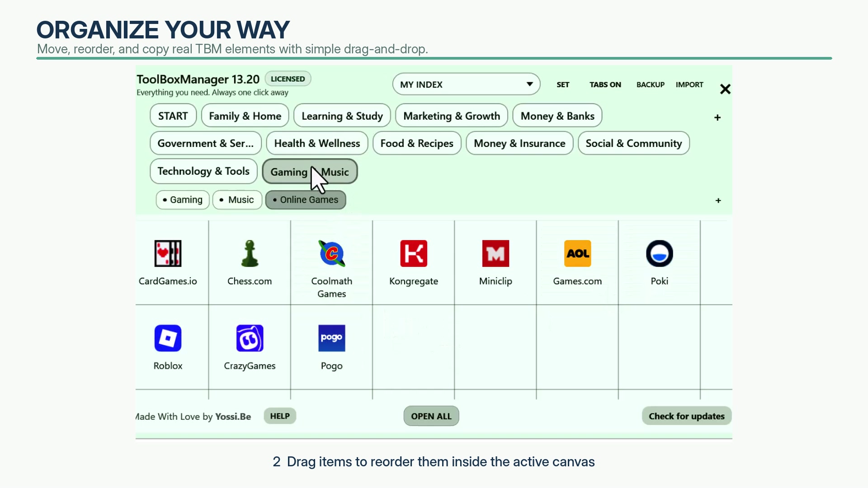This screenshot has height=488, width=868.
Task: Launch the Chess.com pawn icon
Action: tap(250, 253)
